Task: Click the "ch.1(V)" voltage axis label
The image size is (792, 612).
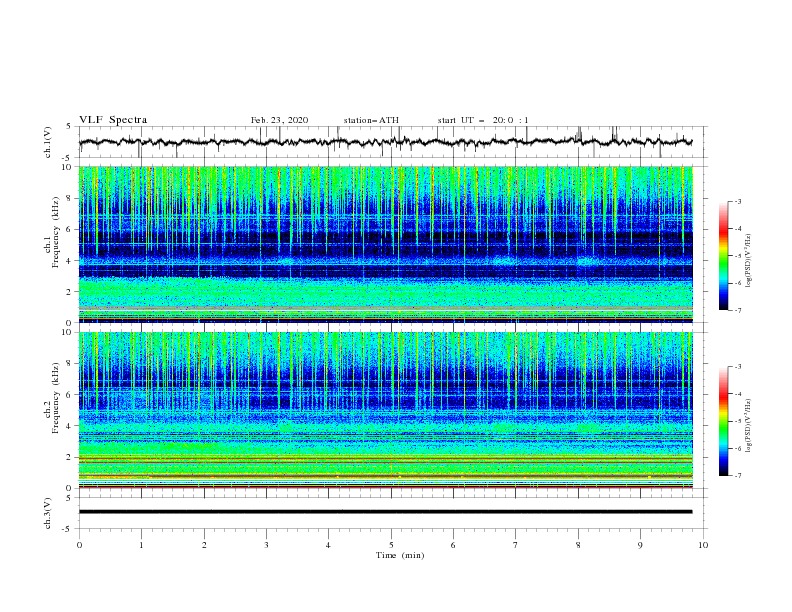Action: pos(48,142)
